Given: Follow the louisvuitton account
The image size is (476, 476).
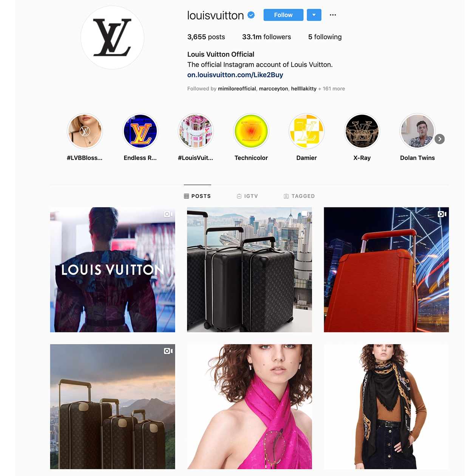Looking at the screenshot, I should (x=283, y=15).
